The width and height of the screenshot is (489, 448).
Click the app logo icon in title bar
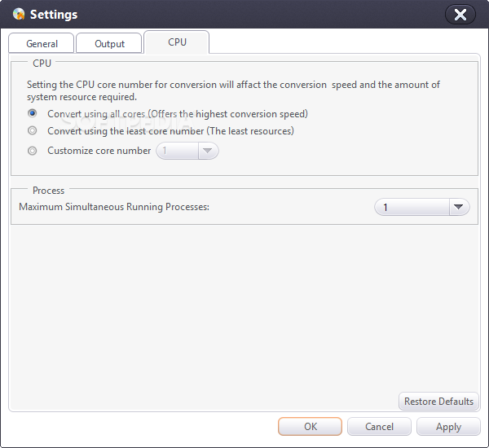point(19,14)
